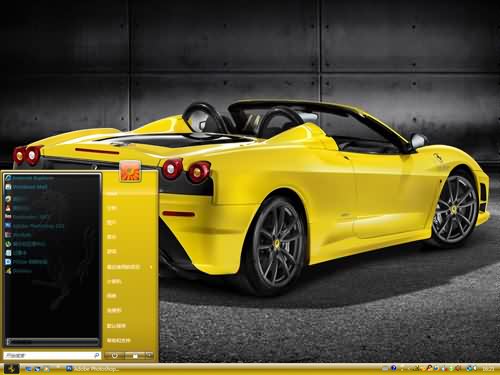
Task: Open the All Programs entry
Action: 53,342
